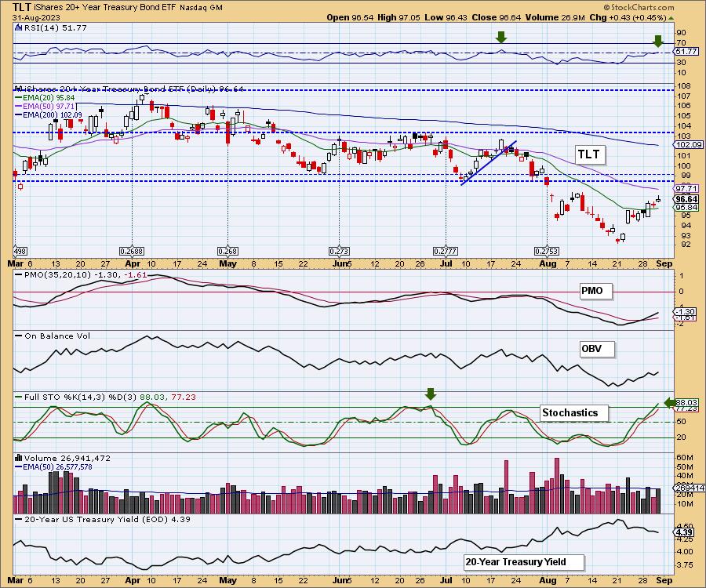Click the Jul label on the bottom date axis
This screenshot has width=706, height=588.
coord(446,580)
